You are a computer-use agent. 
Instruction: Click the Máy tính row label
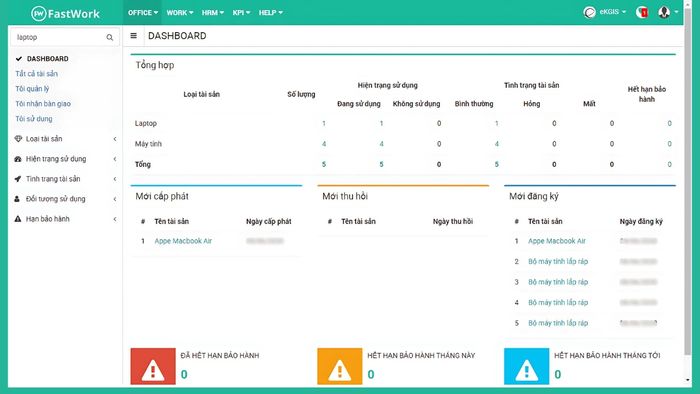click(148, 144)
